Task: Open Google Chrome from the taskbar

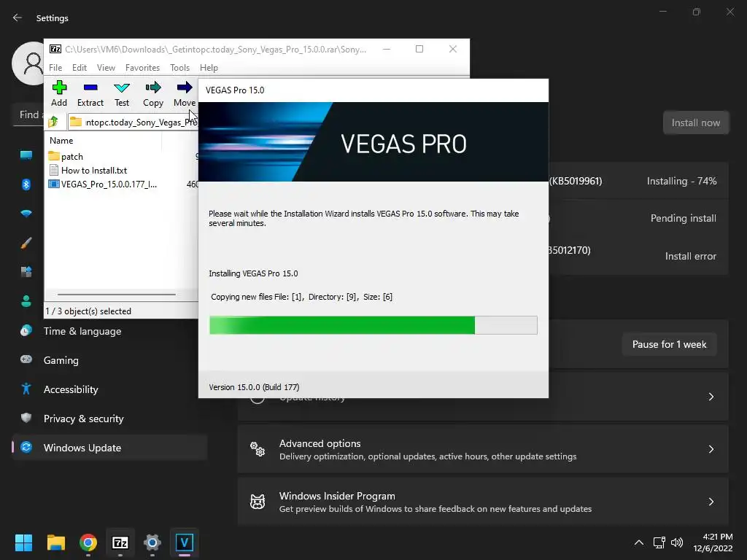Action: 88,542
